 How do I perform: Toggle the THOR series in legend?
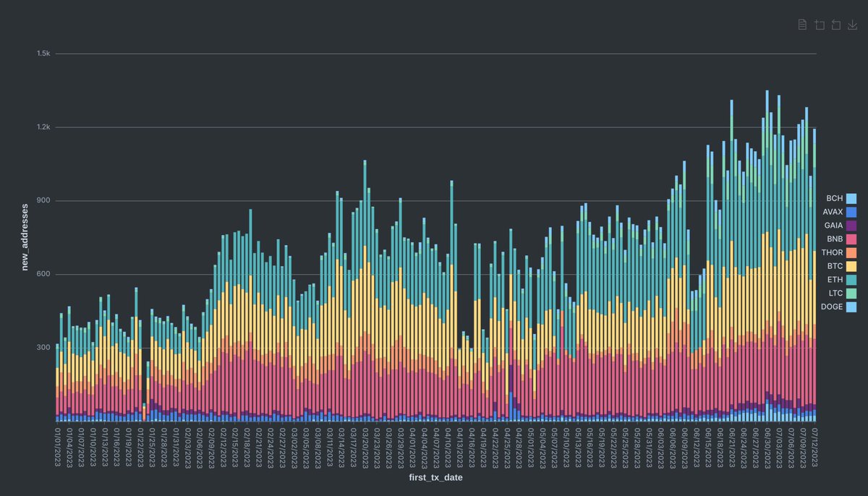click(839, 253)
